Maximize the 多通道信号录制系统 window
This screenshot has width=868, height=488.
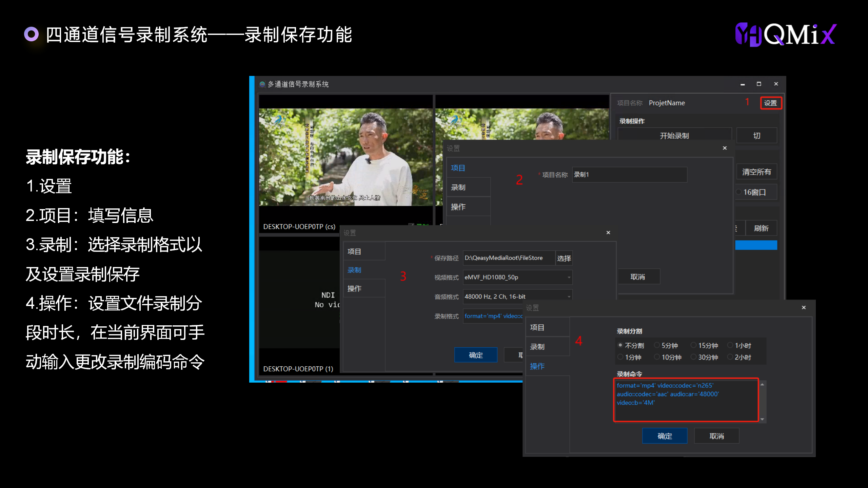click(x=759, y=84)
